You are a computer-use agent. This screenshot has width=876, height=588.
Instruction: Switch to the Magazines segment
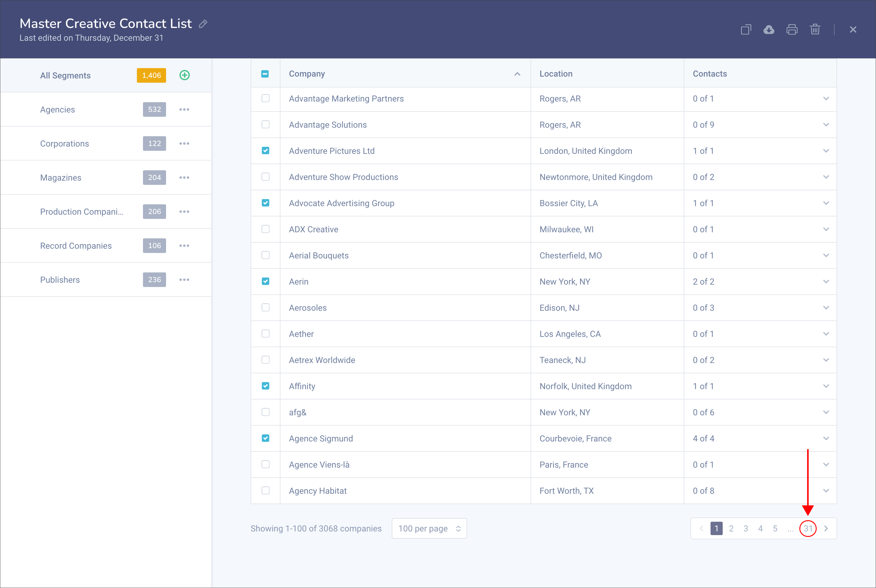click(106, 178)
